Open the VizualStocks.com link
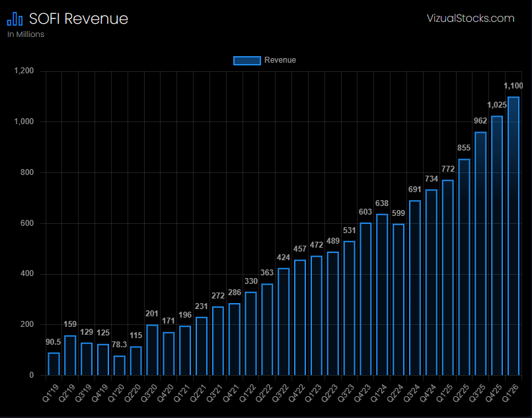The height and width of the screenshot is (418, 532). tap(471, 18)
